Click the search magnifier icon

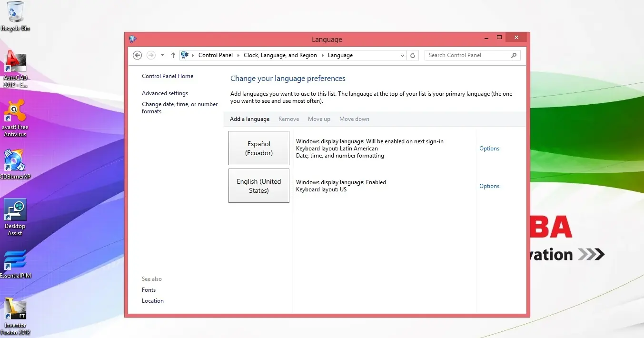[x=514, y=55]
